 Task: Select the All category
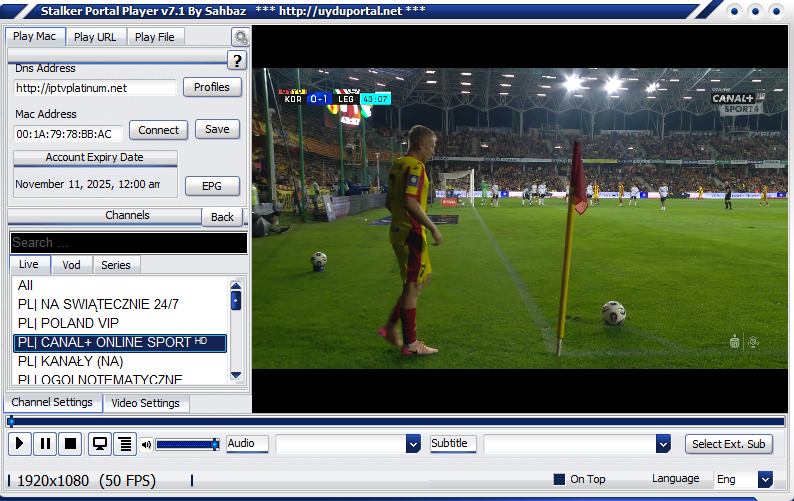tap(120, 285)
